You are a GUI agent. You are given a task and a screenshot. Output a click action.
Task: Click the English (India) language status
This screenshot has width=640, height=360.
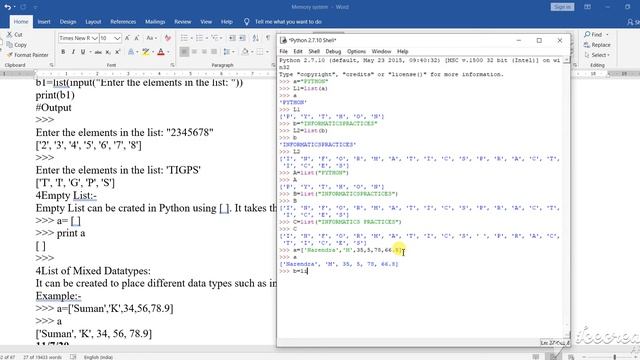pos(98,357)
